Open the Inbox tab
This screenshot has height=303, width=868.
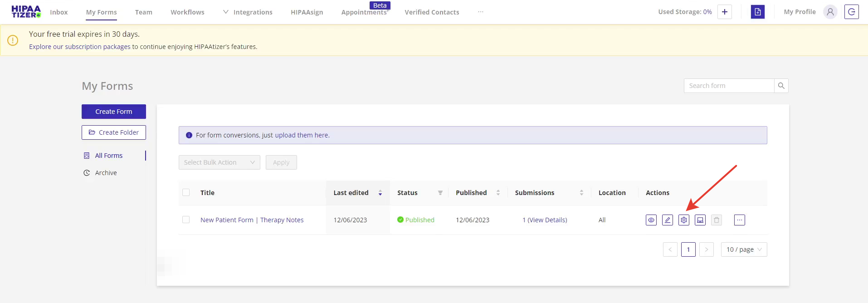click(x=59, y=12)
